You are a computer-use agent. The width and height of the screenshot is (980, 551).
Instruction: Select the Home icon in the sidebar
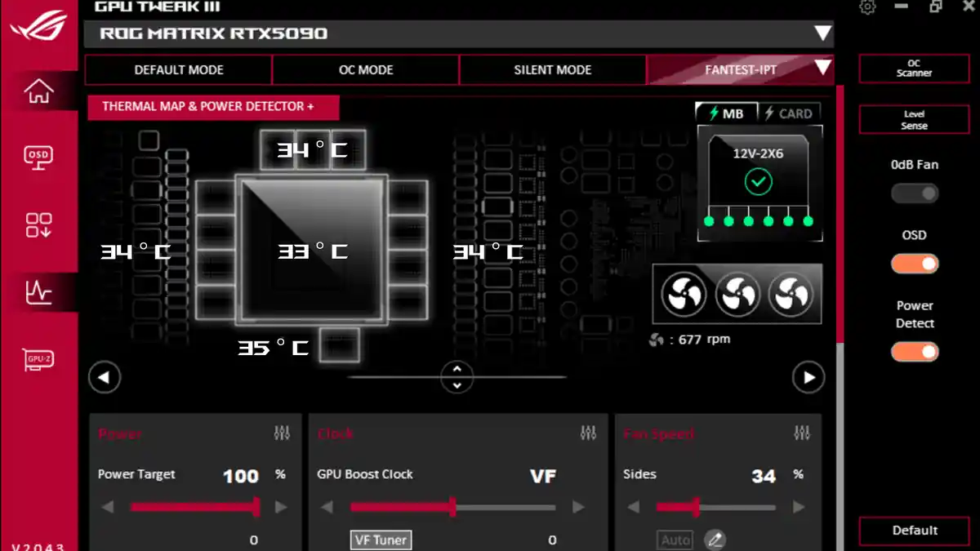click(38, 90)
